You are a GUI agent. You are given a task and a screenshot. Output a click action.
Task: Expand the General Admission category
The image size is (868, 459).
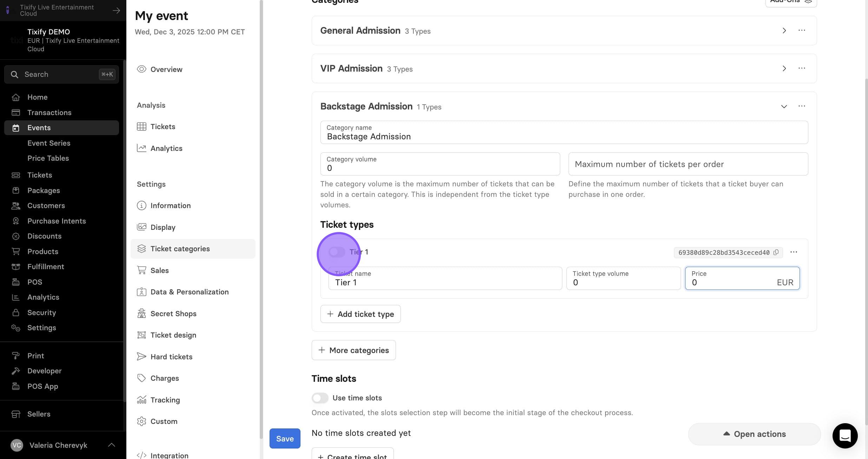pyautogui.click(x=784, y=31)
